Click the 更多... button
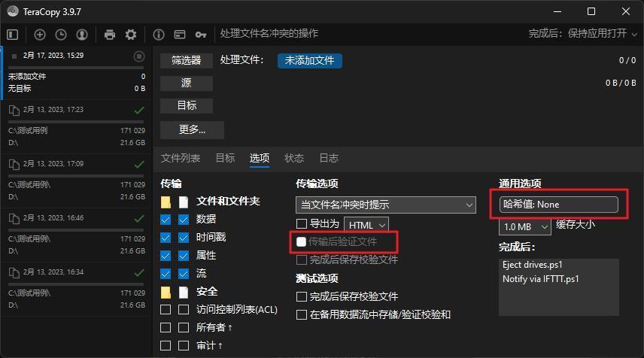This screenshot has width=644, height=358. [192, 129]
